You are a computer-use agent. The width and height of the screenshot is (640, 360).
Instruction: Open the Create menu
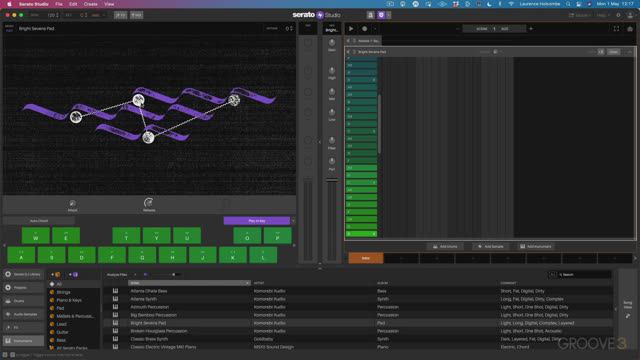[x=91, y=4]
